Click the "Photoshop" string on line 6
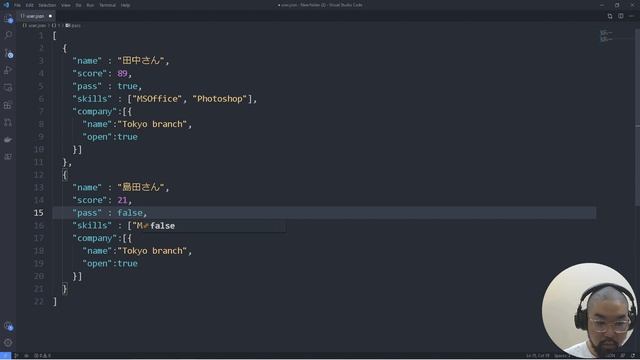 (220, 99)
